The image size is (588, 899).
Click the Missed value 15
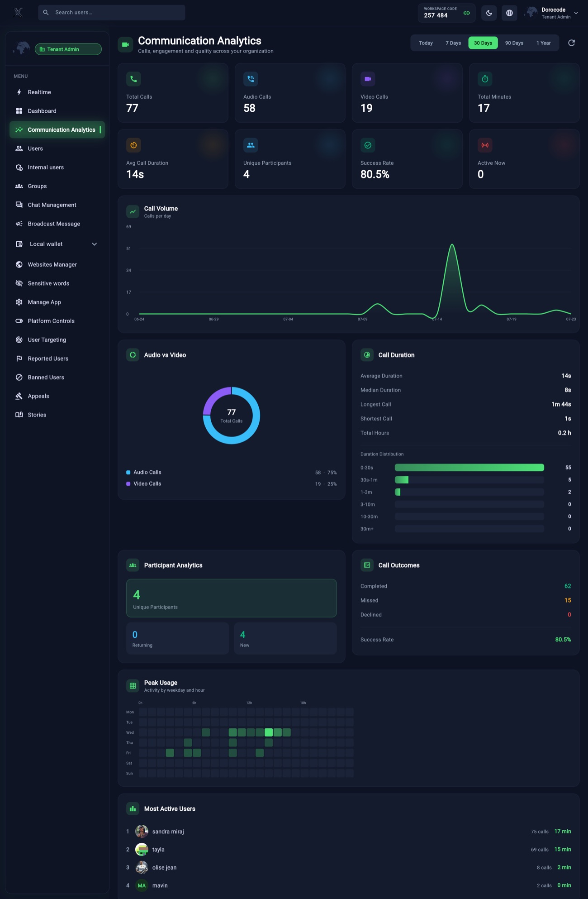(x=568, y=600)
